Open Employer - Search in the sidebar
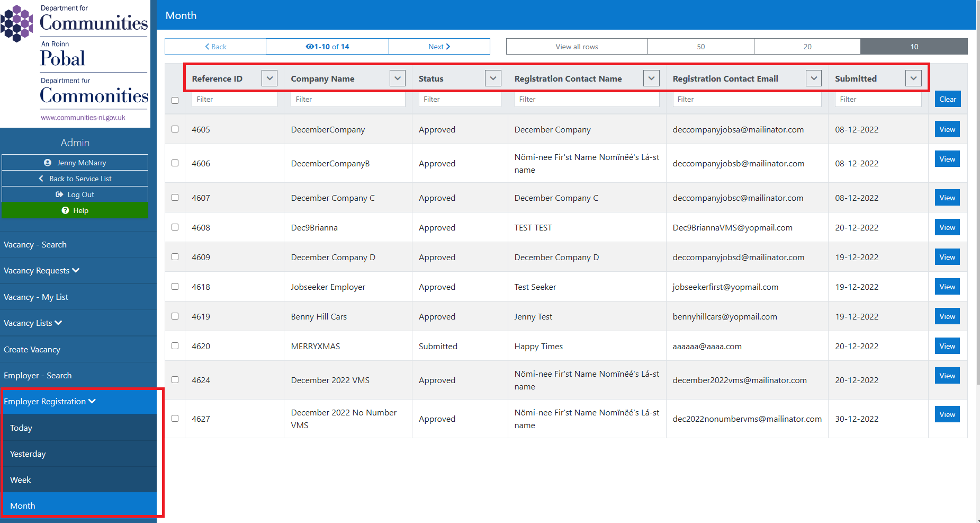The height and width of the screenshot is (523, 980). [78, 376]
